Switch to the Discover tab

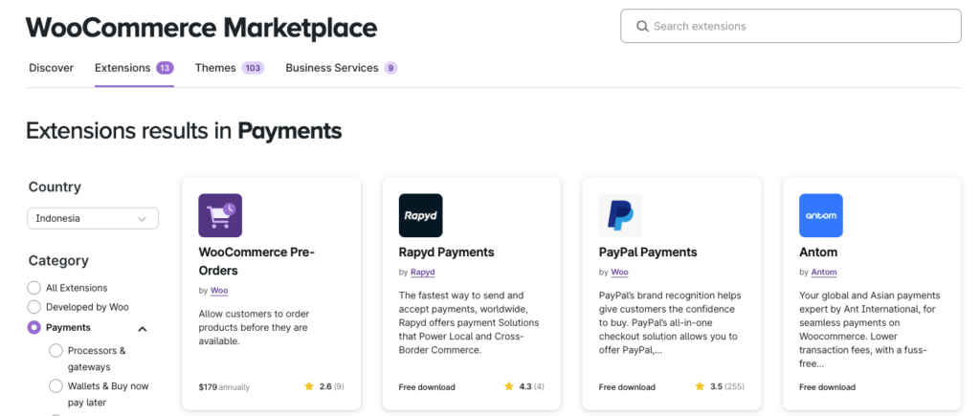tap(51, 68)
